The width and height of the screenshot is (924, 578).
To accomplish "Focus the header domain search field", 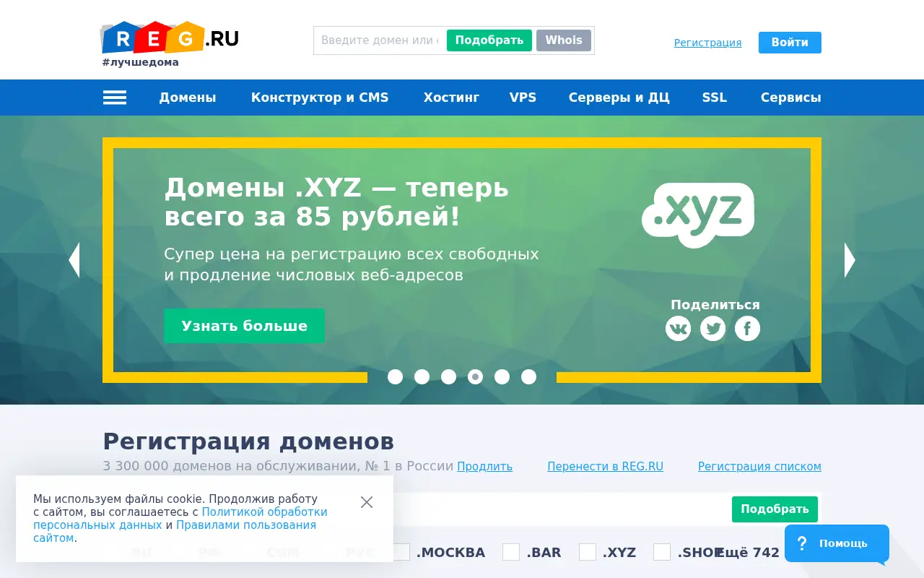I will (x=380, y=40).
